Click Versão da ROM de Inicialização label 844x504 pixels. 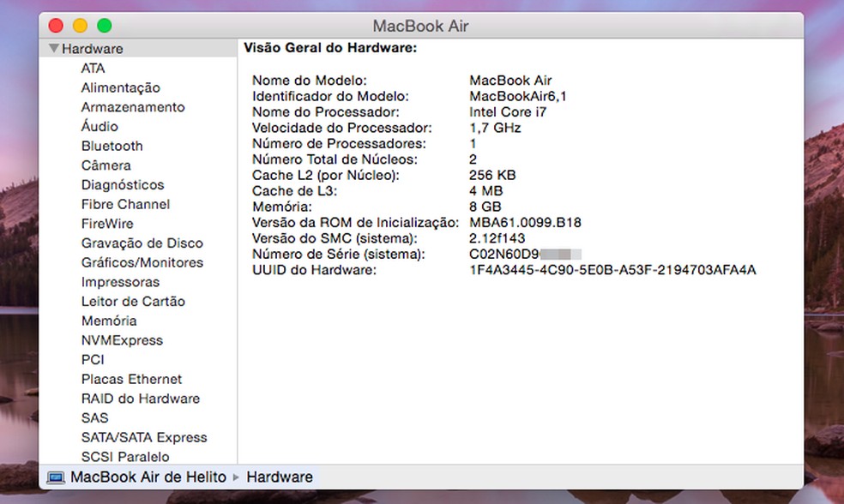point(355,223)
